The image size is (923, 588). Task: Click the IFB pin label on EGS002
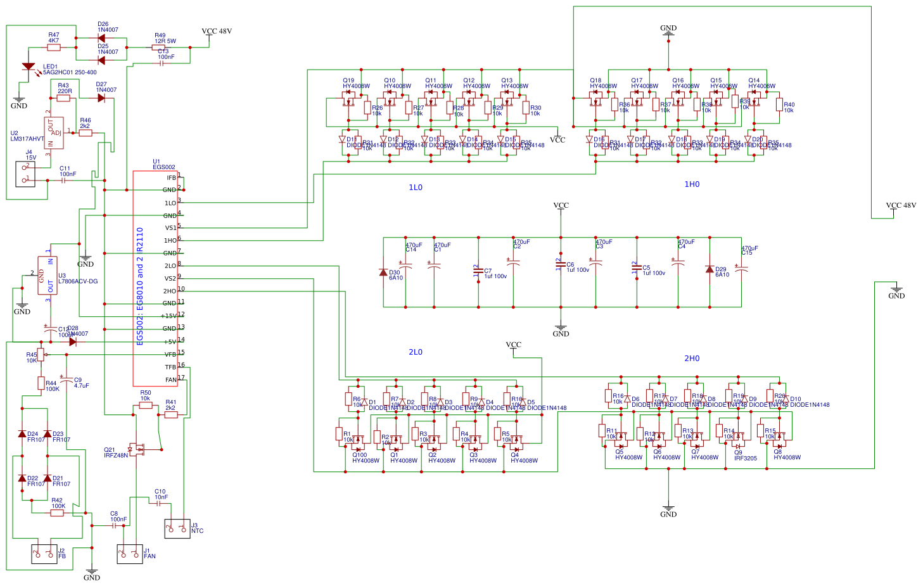(171, 178)
